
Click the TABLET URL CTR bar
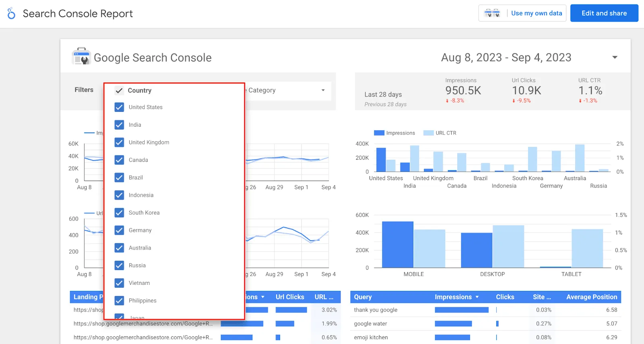(587, 248)
